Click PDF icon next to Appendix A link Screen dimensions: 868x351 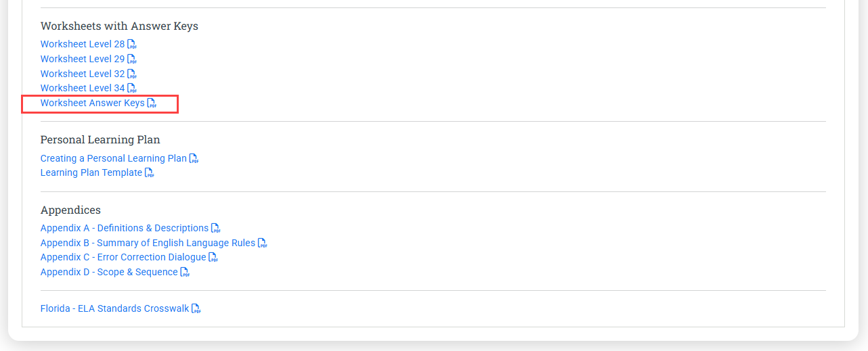(216, 229)
